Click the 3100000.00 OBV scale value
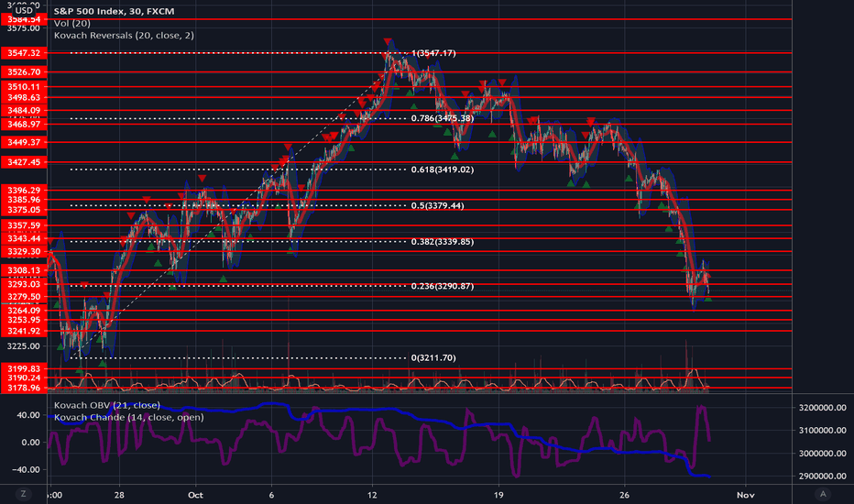Image resolution: width=854 pixels, height=504 pixels. pyautogui.click(x=823, y=431)
